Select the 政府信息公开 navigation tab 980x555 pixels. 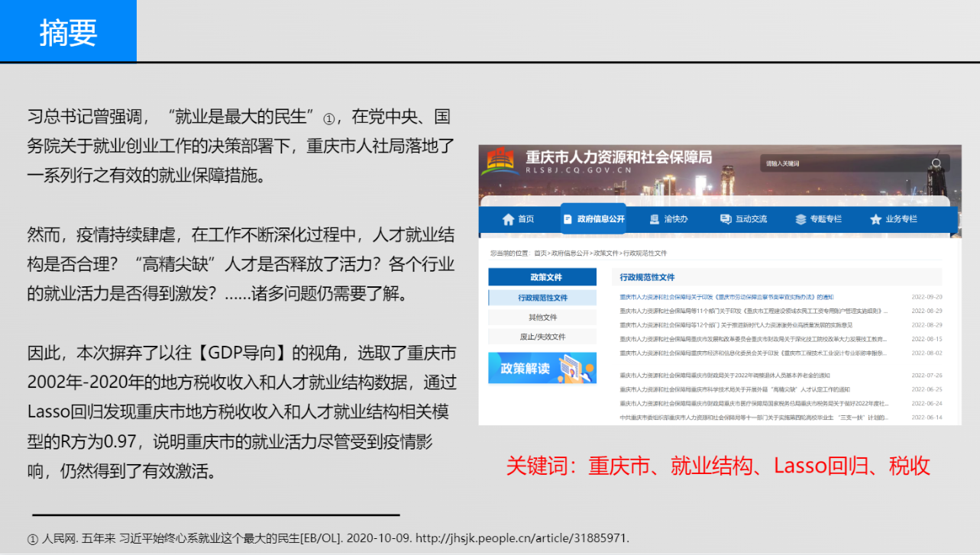coord(593,219)
